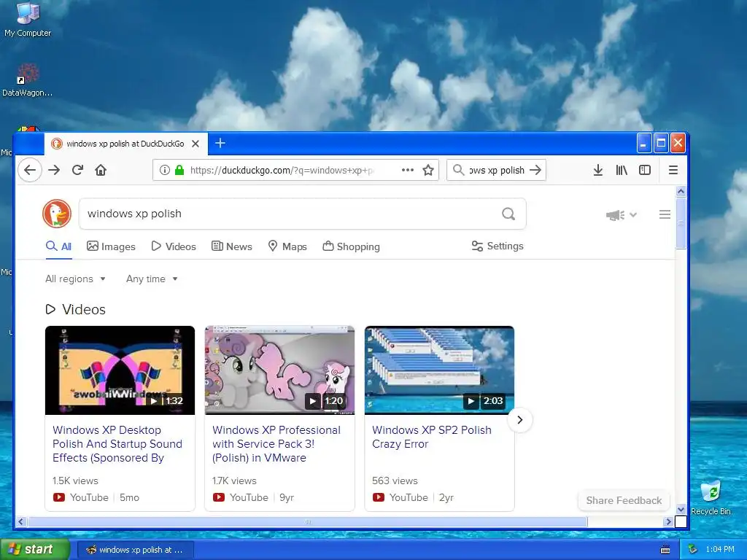Open the DuckDuckGo megaphone menu
This screenshot has height=560, width=747.
tap(622, 215)
